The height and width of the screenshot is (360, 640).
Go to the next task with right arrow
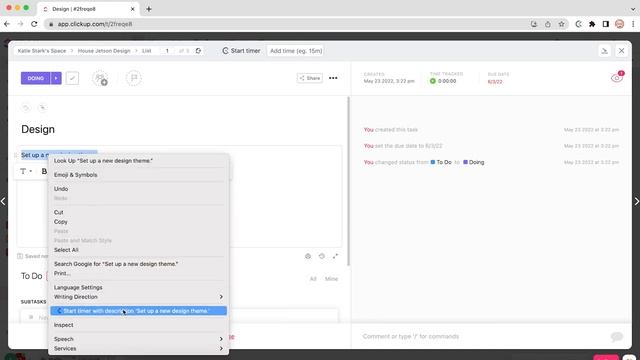click(636, 202)
